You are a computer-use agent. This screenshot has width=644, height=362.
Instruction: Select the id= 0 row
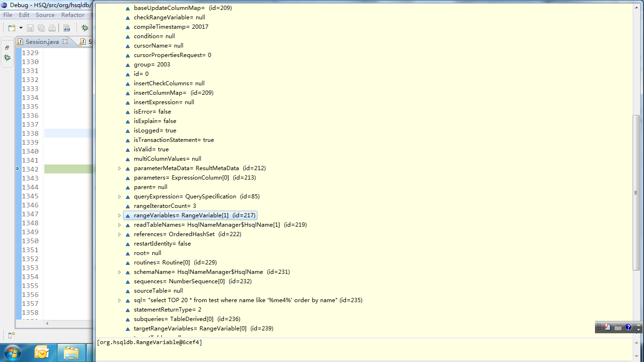coord(137,74)
